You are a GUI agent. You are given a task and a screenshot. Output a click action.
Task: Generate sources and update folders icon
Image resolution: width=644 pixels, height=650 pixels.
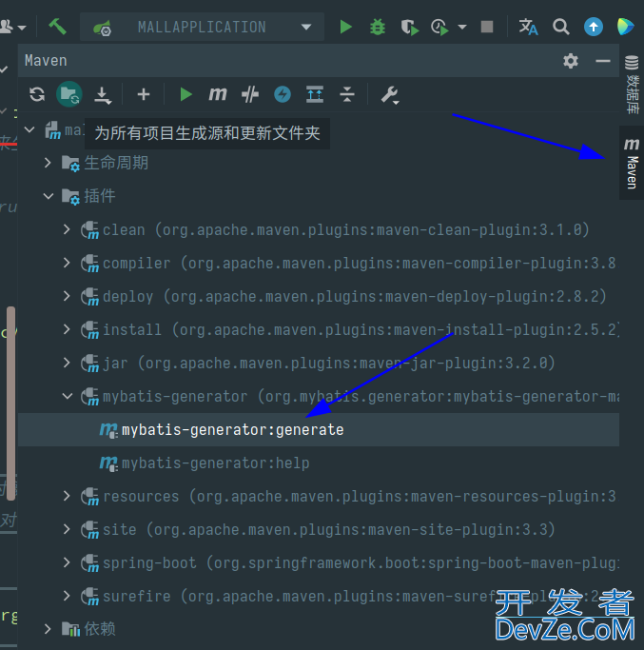68,94
